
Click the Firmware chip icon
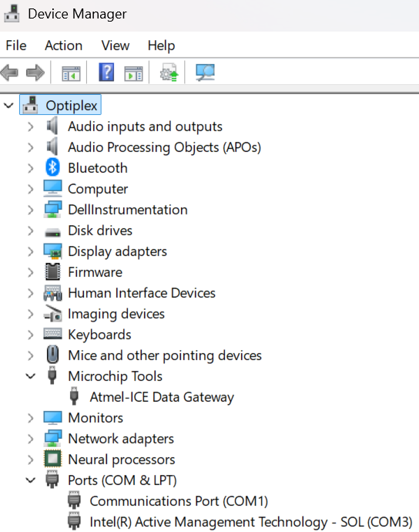(52, 271)
